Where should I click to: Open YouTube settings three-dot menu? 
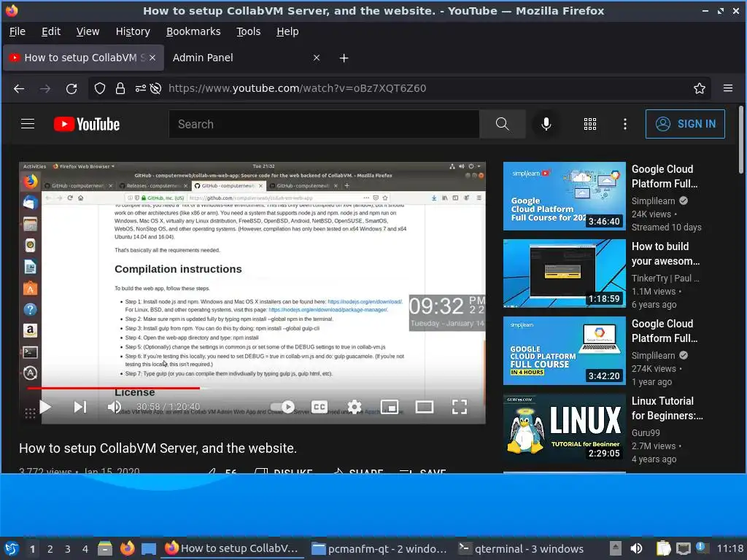[x=625, y=124]
